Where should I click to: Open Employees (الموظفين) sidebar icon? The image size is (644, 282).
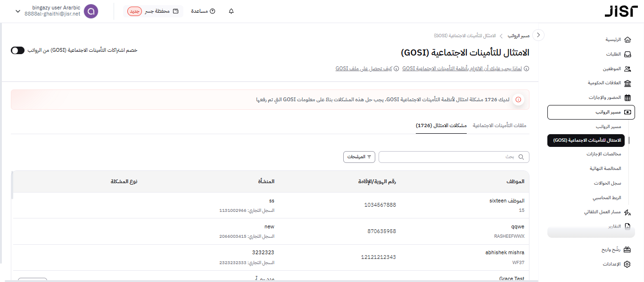627,69
